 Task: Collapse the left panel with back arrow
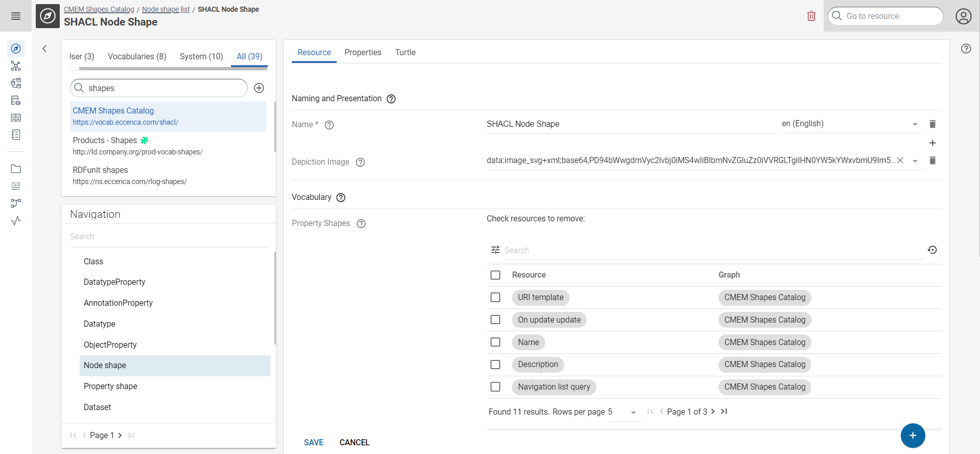(x=44, y=49)
